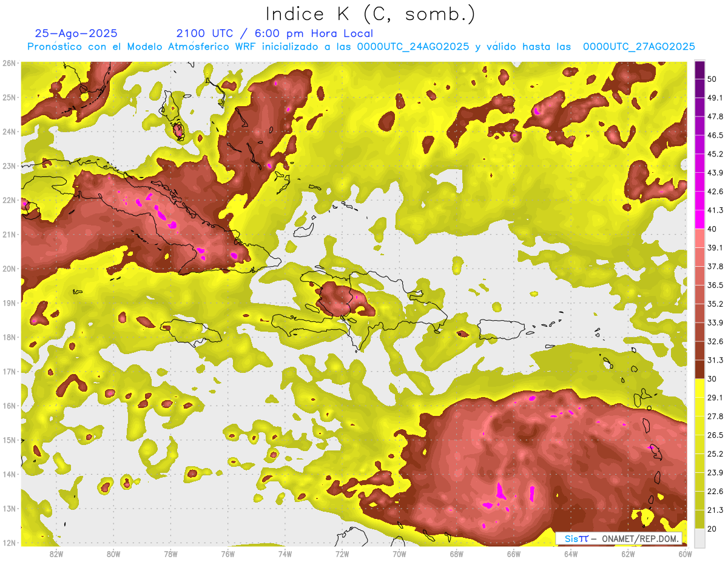The height and width of the screenshot is (562, 728).
Task: Select the colorbar value "22.6"
Action: (715, 492)
